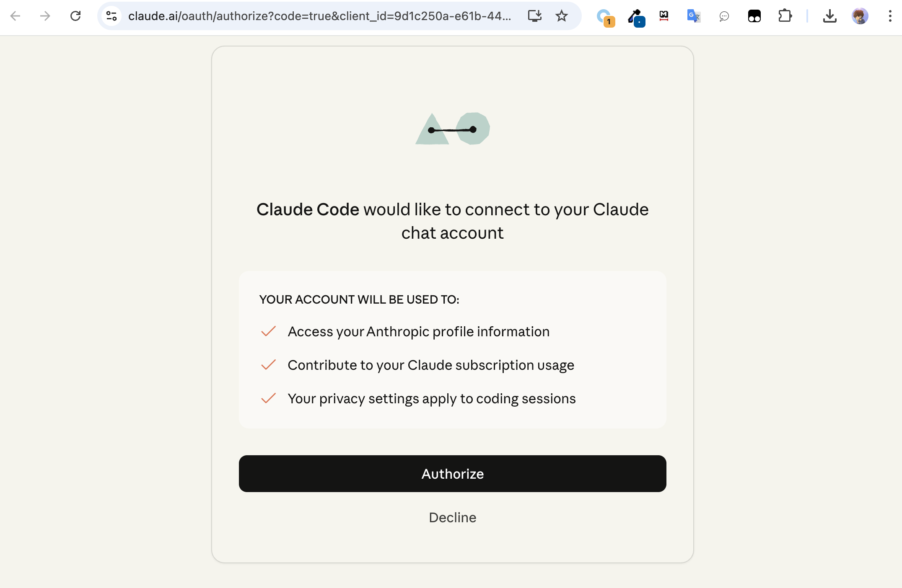Click the address bar URL field

click(319, 16)
